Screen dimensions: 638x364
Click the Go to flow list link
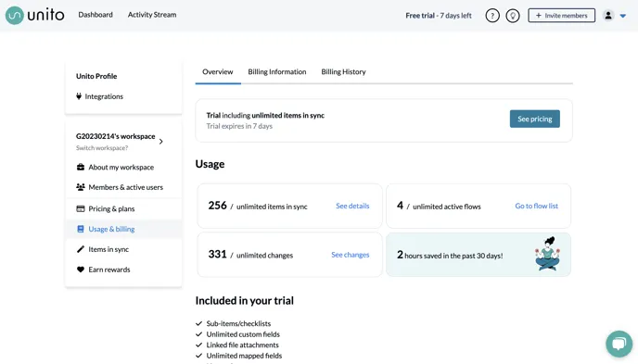536,206
